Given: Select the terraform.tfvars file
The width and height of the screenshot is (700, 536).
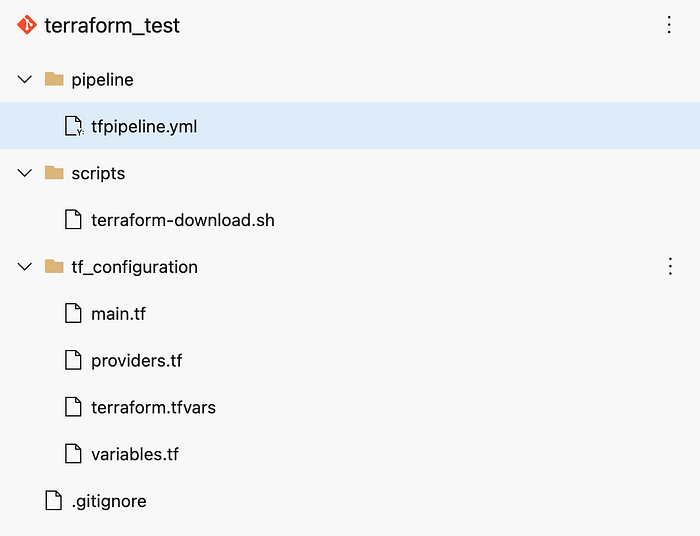Looking at the screenshot, I should point(153,408).
